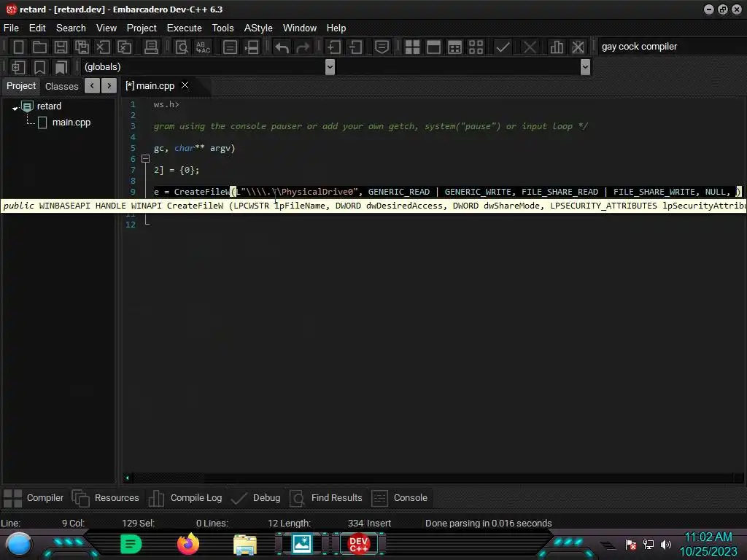Click the Run window icon
This screenshot has height=560, width=747.
click(x=433, y=47)
